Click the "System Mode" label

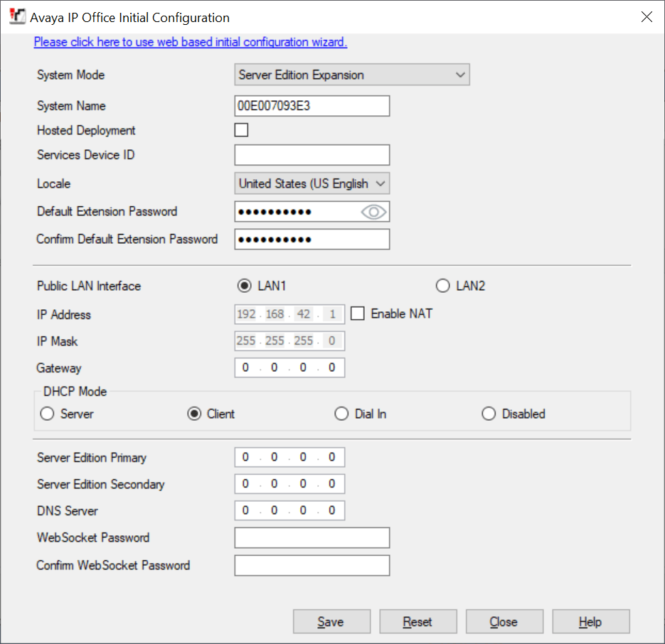tap(71, 75)
